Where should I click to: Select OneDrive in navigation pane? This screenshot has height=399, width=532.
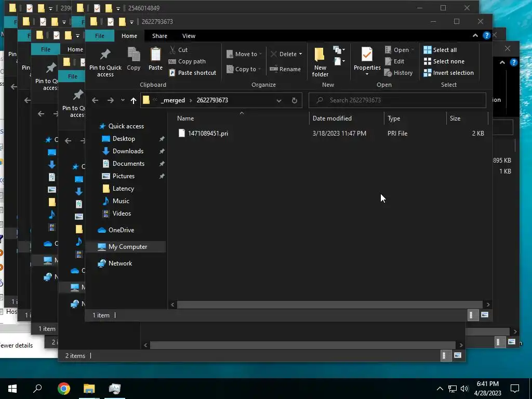click(121, 230)
